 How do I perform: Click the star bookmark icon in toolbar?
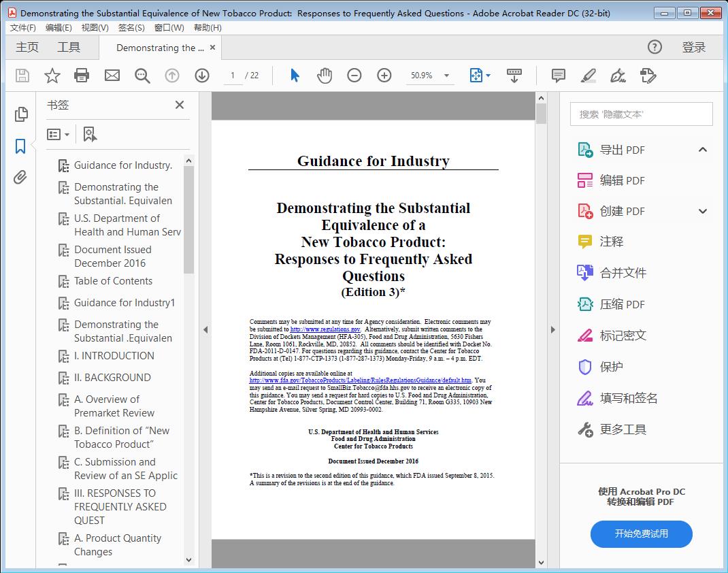[x=52, y=76]
